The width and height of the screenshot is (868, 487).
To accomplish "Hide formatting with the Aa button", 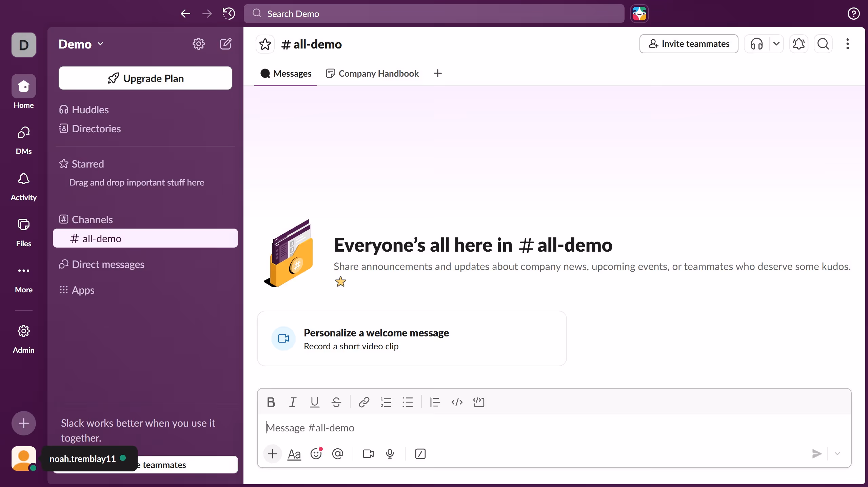I will click(294, 454).
